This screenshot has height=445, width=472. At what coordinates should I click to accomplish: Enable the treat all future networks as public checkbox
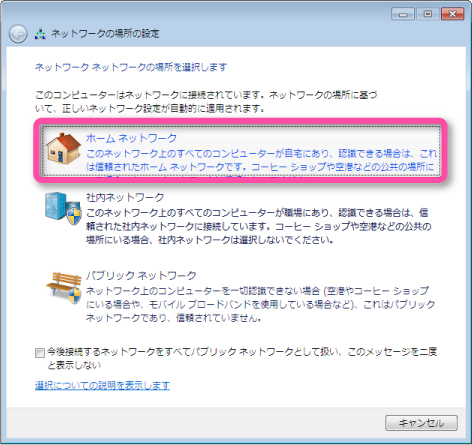[x=40, y=353]
